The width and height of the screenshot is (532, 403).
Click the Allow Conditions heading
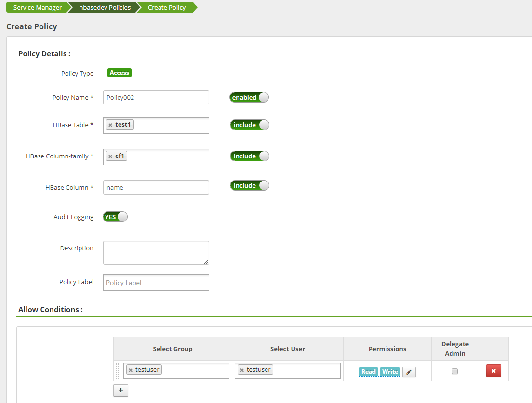51,310
